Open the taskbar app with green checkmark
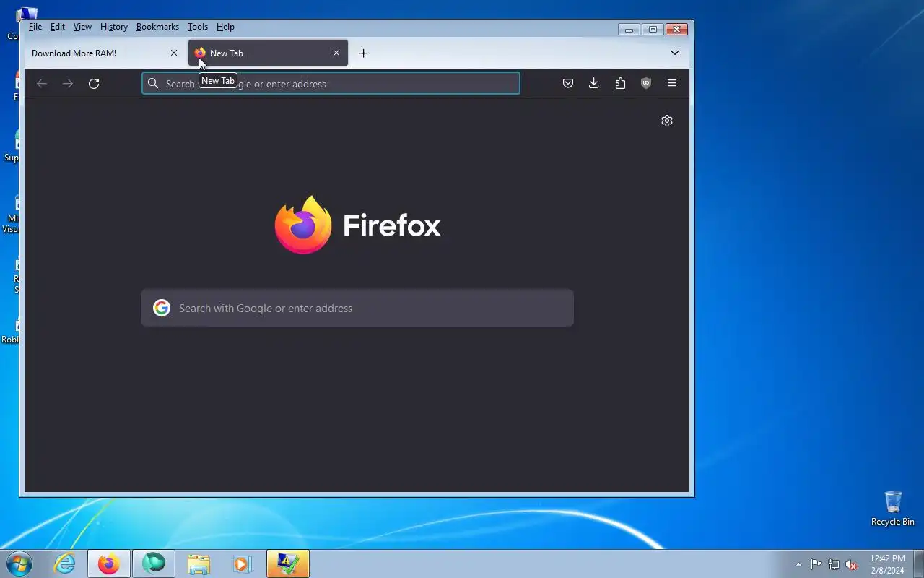This screenshot has height=578, width=924. tap(288, 564)
